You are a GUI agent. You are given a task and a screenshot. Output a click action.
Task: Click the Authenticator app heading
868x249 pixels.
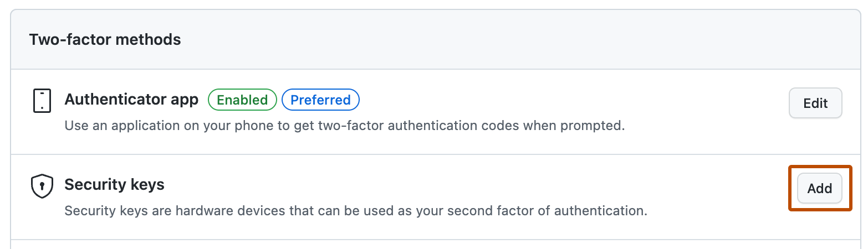131,100
